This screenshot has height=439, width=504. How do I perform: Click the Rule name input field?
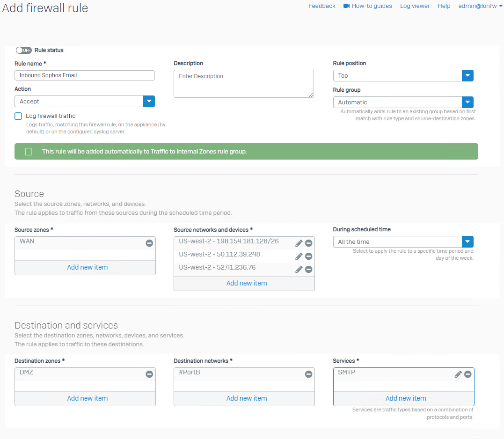coord(84,75)
